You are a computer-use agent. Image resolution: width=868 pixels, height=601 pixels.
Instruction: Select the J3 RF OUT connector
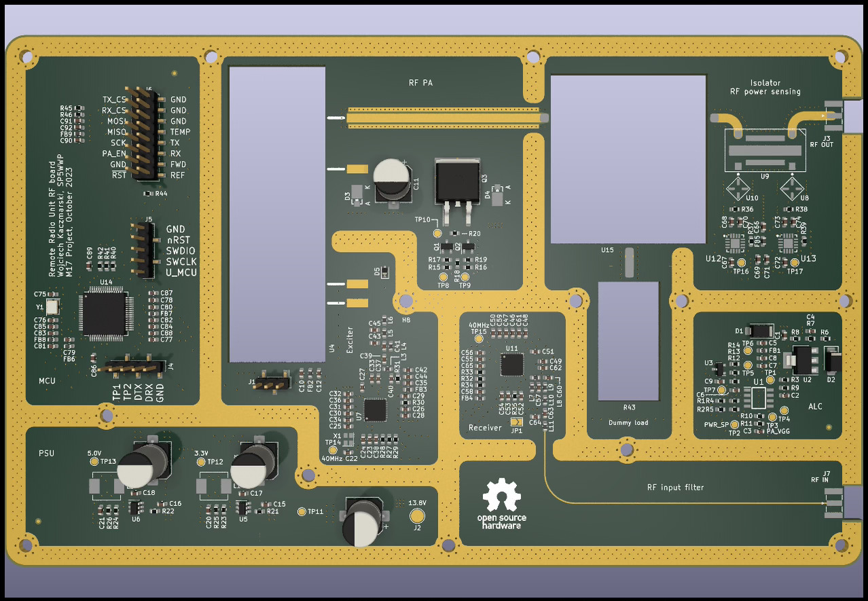[833, 117]
